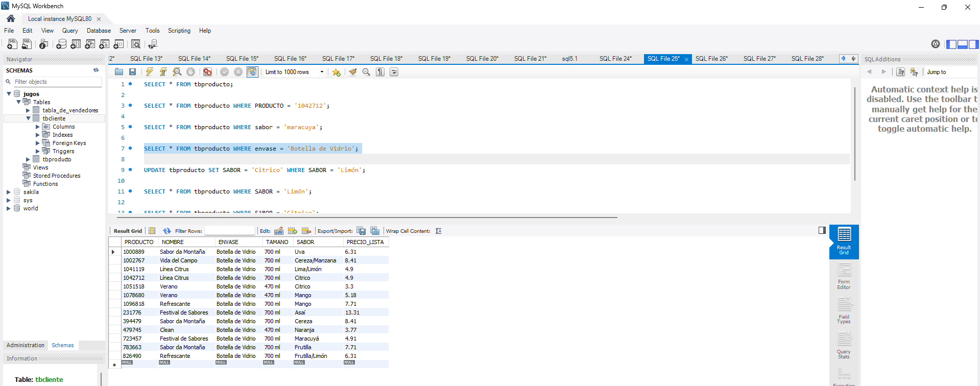980x386 pixels.
Task: Expand tabla_de_vendedores table
Action: coord(28,110)
